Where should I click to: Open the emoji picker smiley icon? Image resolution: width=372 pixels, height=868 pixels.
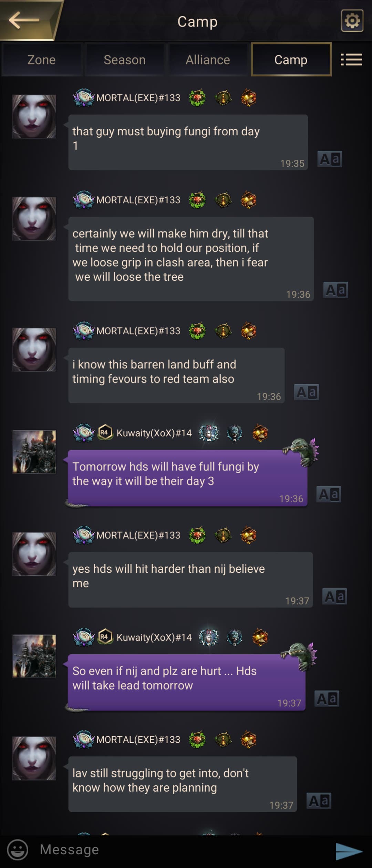tap(18, 849)
